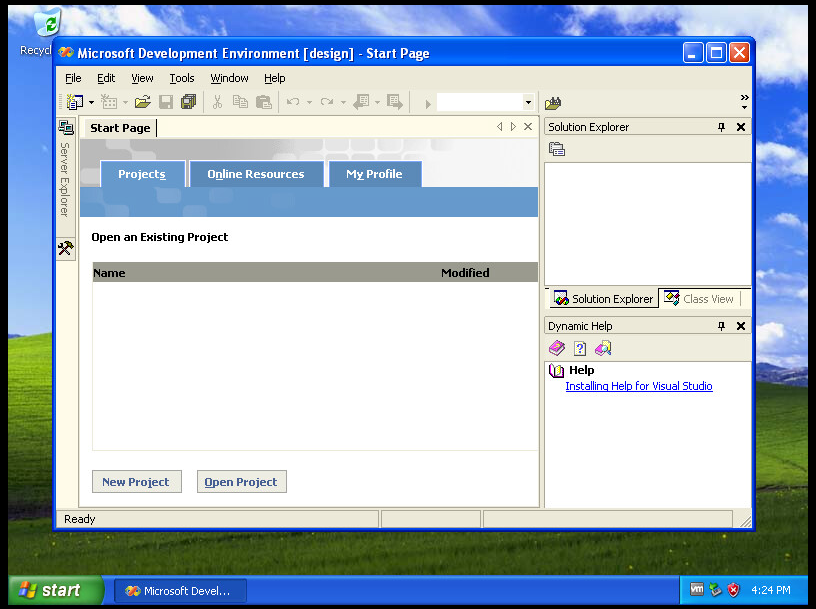Open the Undo history dropdown arrow

tap(309, 103)
